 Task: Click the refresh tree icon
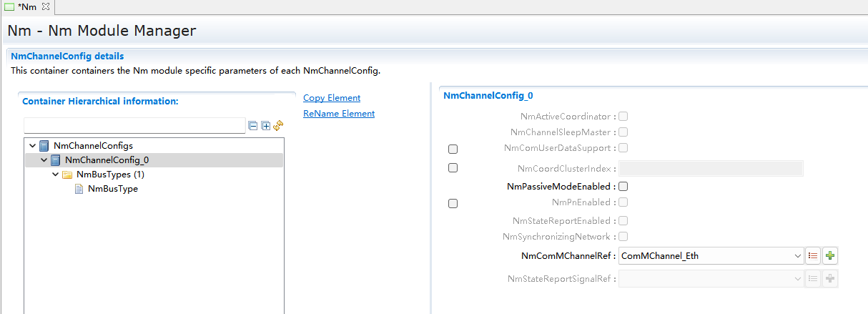278,125
